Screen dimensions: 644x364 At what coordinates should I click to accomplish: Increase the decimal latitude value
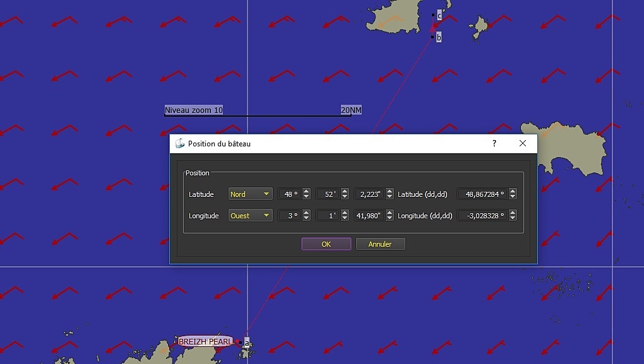click(x=512, y=191)
